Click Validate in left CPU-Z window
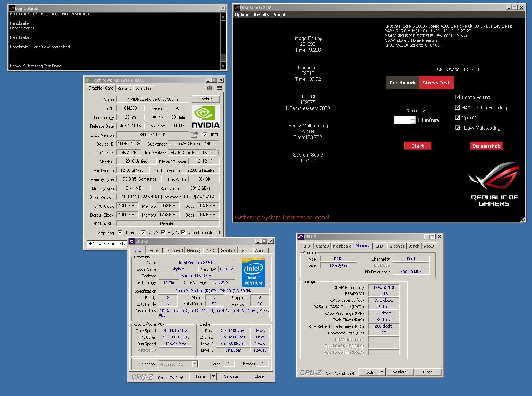 coord(231,376)
